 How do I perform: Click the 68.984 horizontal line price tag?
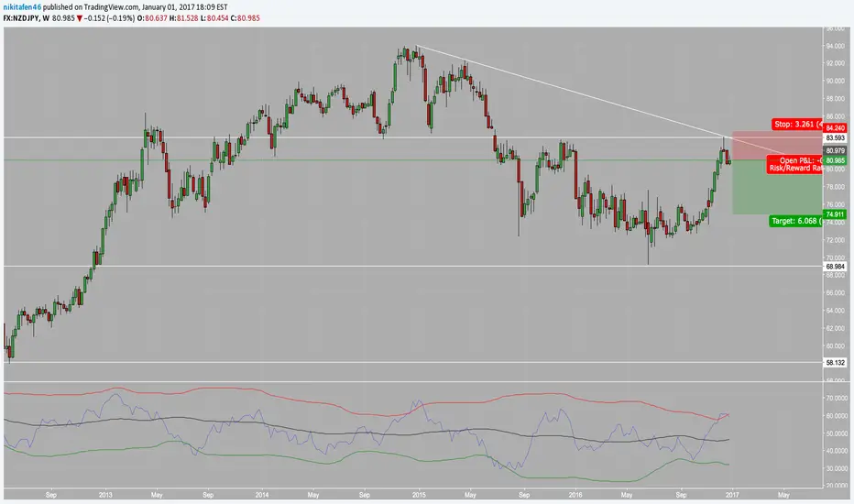(835, 267)
